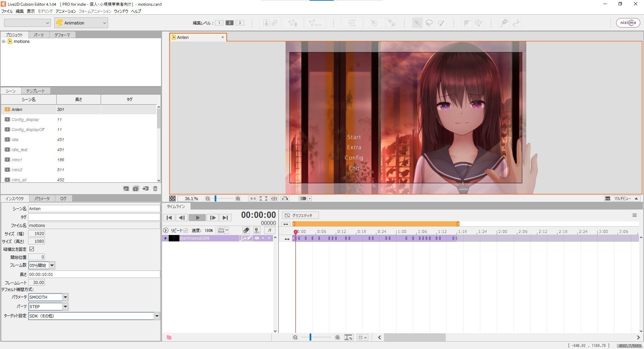Select the Idle scene in the scene list
Image resolution: width=644 pixels, height=349 pixels.
(x=15, y=139)
